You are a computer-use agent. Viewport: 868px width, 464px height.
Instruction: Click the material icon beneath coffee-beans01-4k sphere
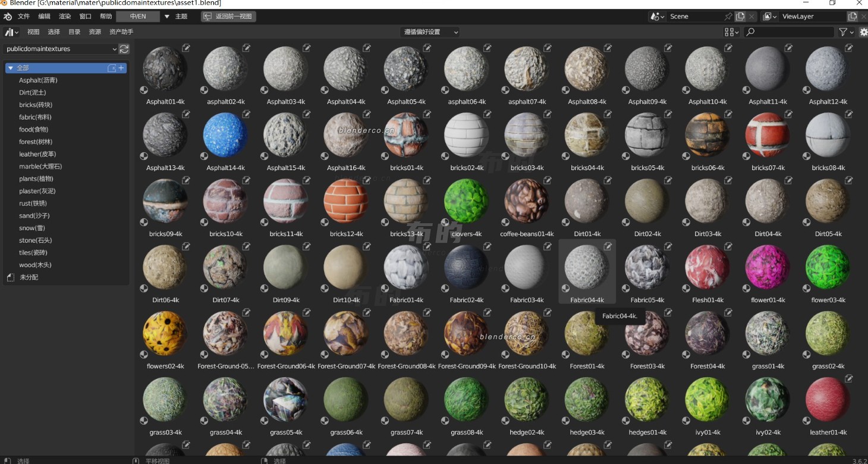(x=505, y=222)
